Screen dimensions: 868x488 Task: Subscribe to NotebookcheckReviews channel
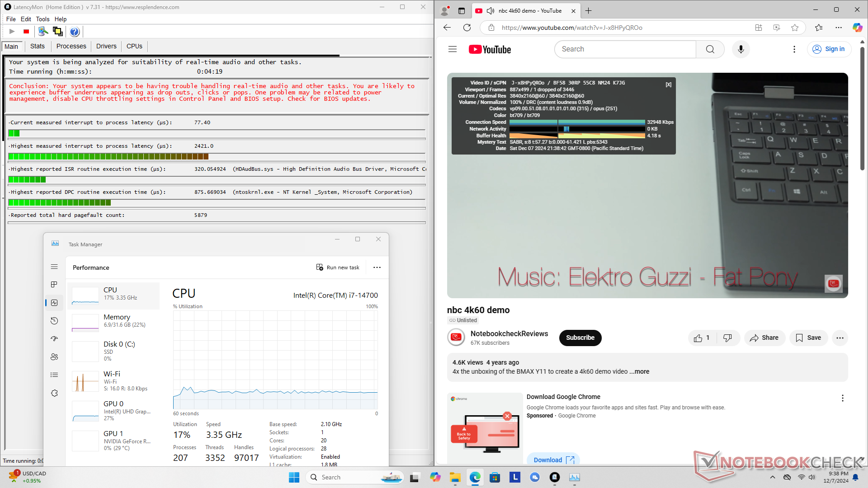[x=580, y=338]
